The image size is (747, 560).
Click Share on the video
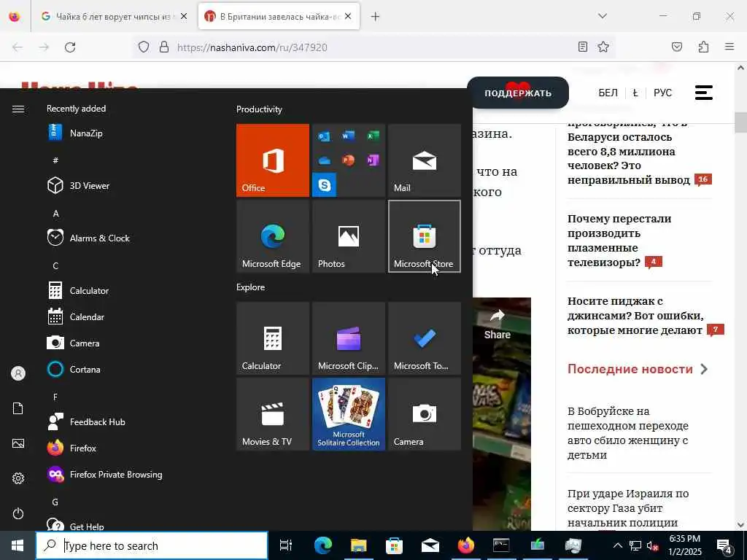click(x=497, y=324)
